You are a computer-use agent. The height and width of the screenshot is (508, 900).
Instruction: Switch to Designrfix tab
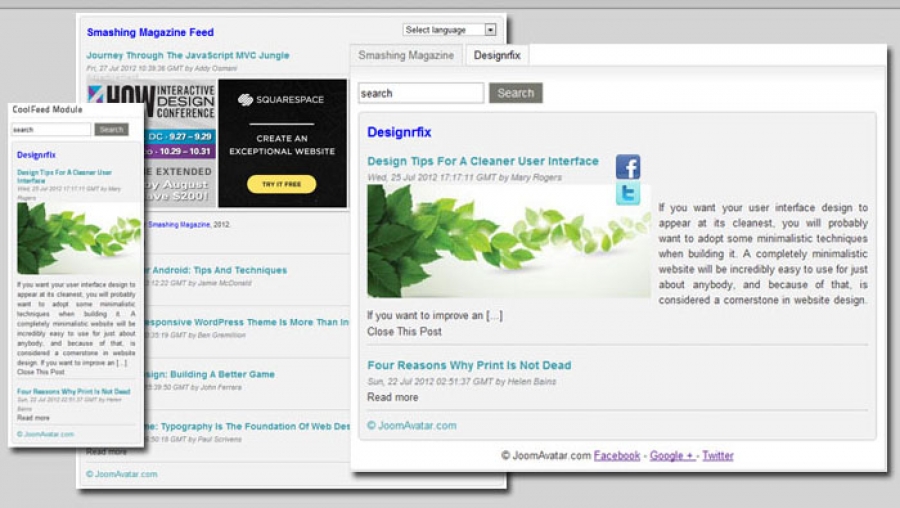click(496, 55)
